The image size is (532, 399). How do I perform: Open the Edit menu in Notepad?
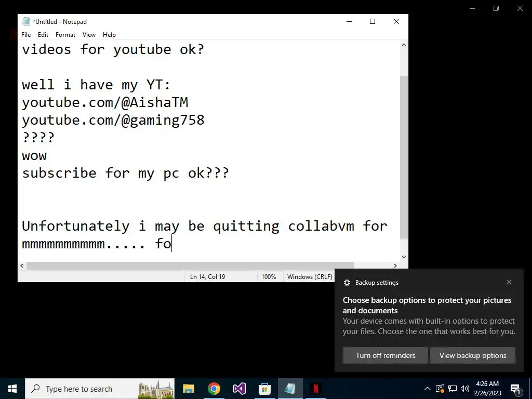pos(43,35)
